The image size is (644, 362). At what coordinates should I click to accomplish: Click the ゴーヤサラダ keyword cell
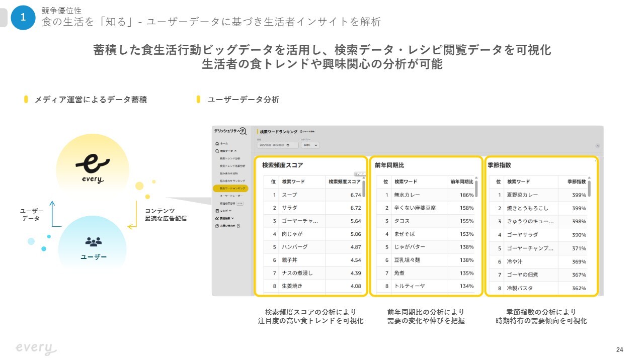pyautogui.click(x=522, y=235)
